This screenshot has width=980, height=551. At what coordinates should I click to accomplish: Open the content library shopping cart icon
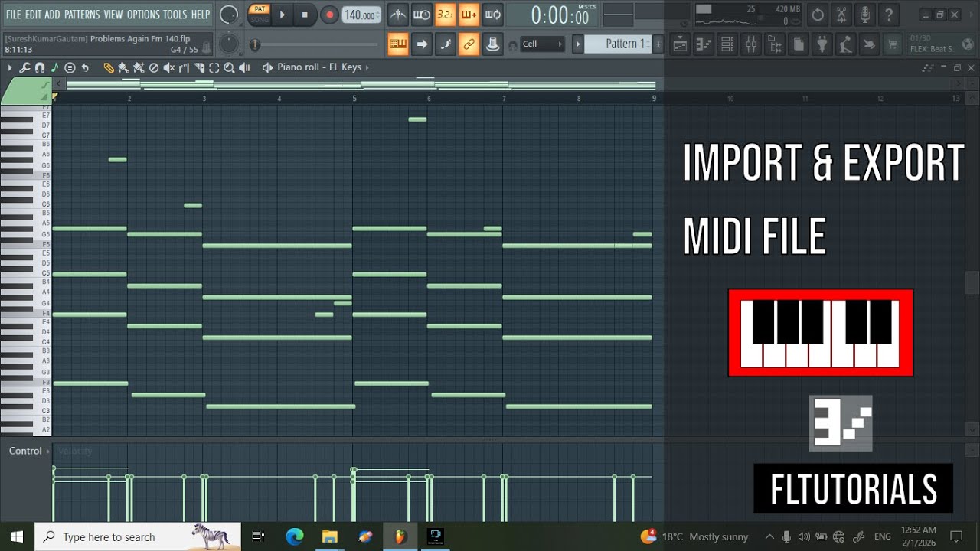tap(893, 44)
